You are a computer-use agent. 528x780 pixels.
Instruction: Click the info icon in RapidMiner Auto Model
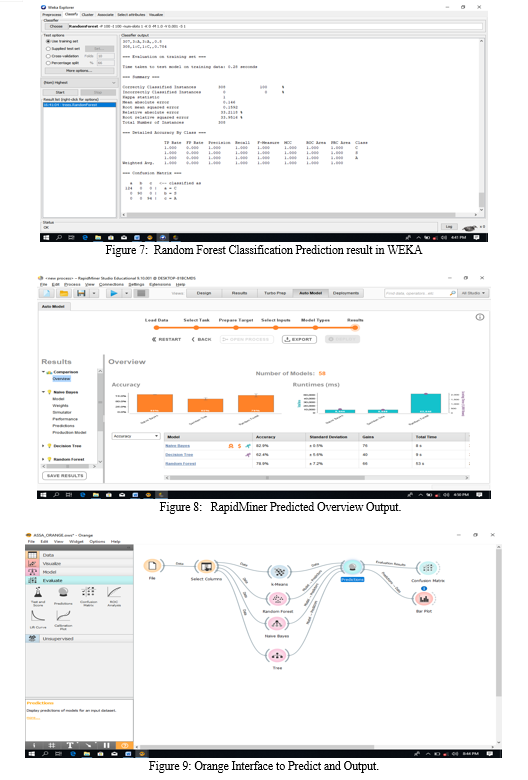pos(480,317)
